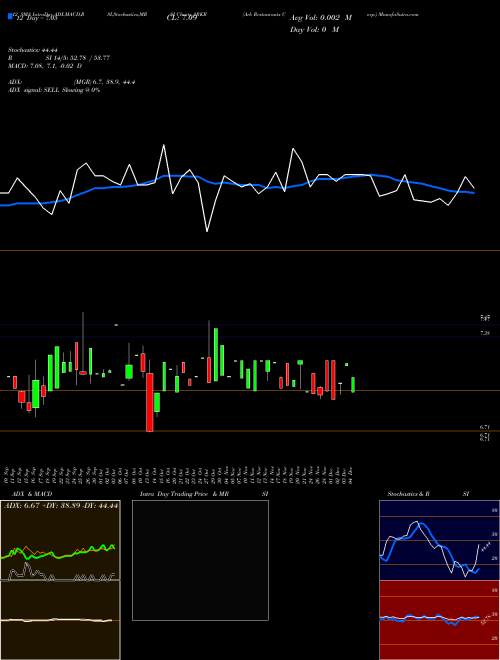500x660 pixels.
Task: Click the '(MGR) 6.7, 38.9, 44.4' values
Action: (104, 82)
